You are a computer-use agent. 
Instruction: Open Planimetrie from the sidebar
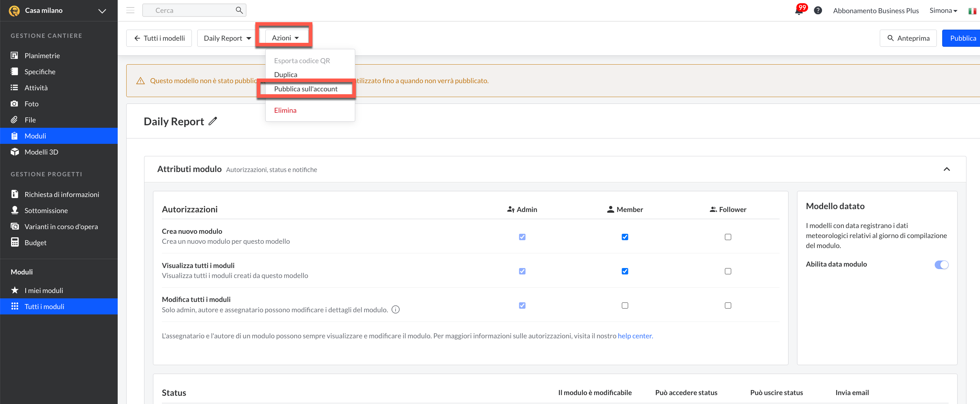(42, 56)
